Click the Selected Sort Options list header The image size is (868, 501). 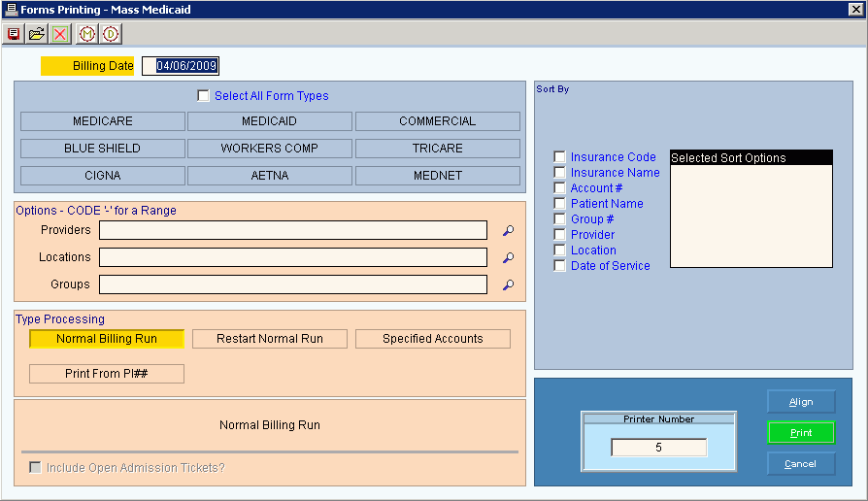click(x=751, y=157)
